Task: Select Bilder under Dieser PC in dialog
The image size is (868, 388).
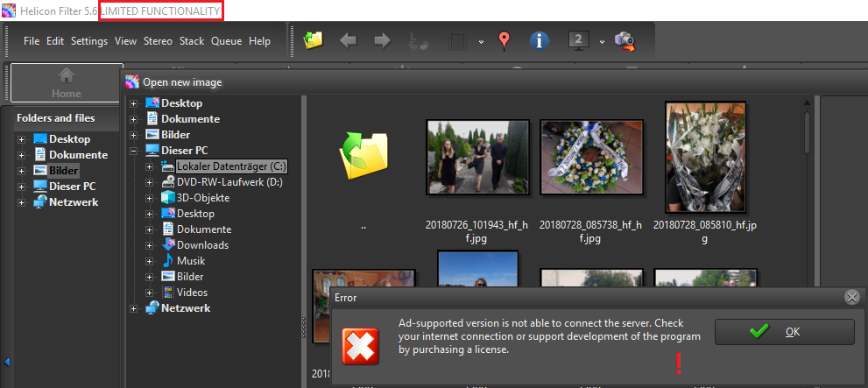Action: pos(190,276)
